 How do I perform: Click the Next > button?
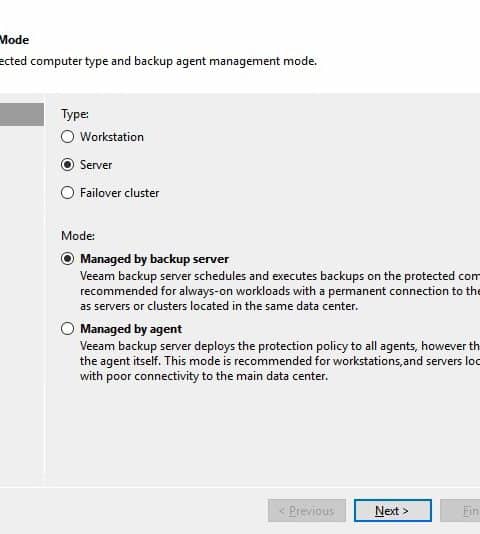click(x=393, y=511)
